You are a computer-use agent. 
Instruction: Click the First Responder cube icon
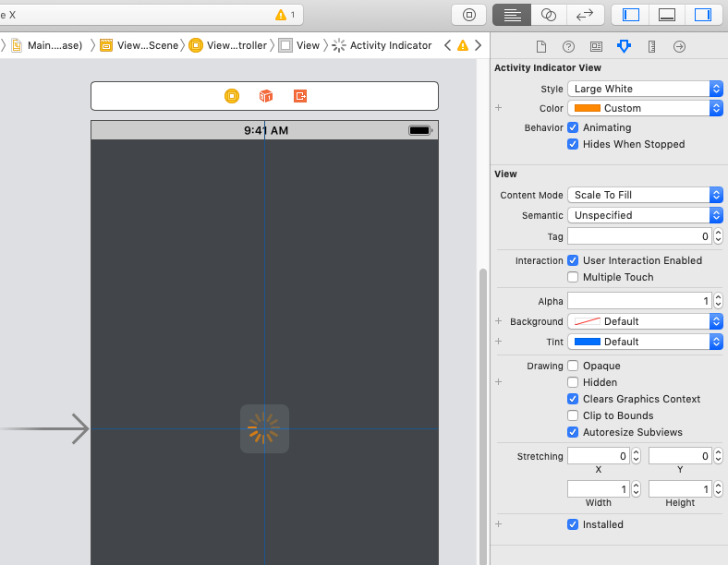click(265, 96)
